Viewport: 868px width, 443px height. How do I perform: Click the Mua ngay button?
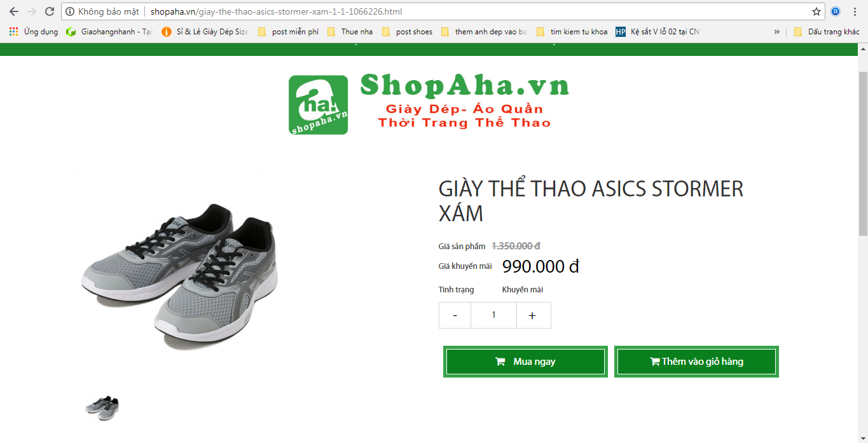(525, 362)
